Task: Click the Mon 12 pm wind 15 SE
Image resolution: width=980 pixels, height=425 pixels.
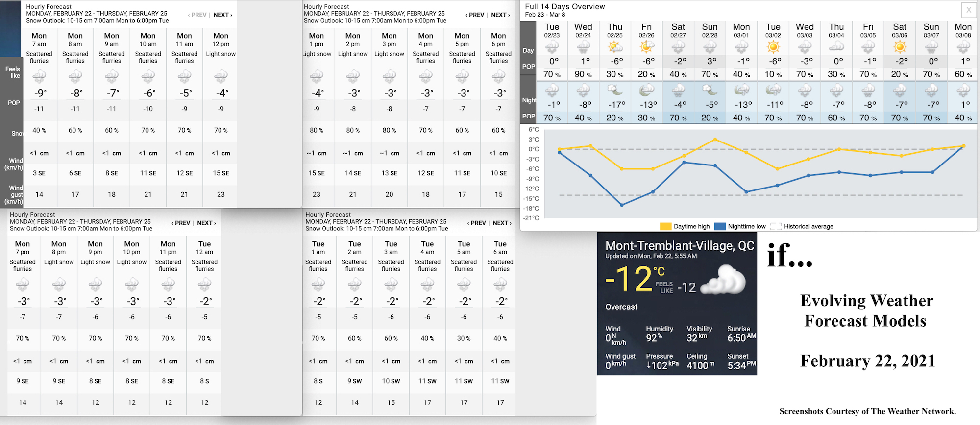Action: coord(221,173)
